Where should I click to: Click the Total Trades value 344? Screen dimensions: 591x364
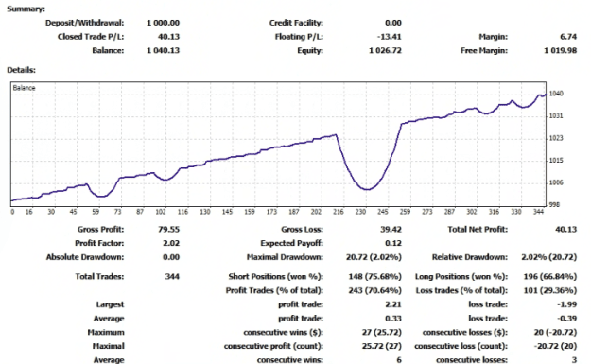tap(172, 277)
